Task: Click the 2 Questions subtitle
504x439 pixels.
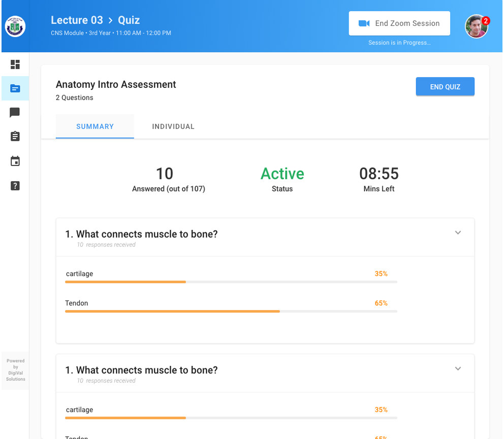Action: pos(75,97)
